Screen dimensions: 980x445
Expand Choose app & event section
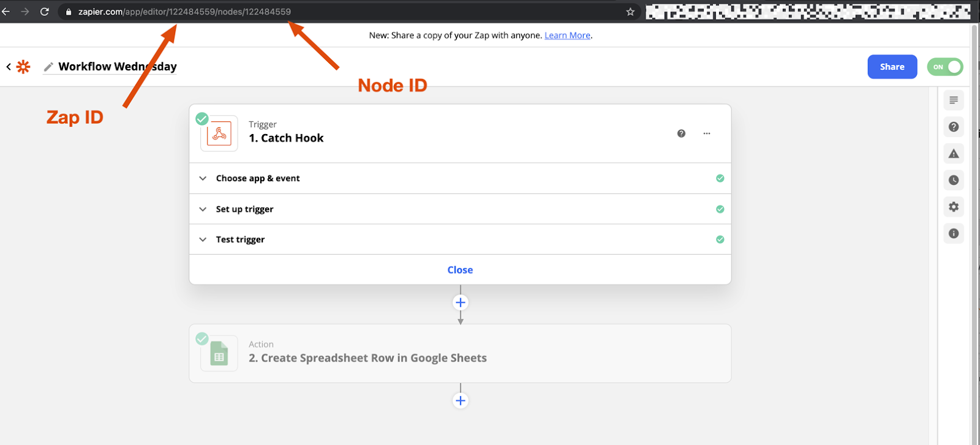coord(460,178)
